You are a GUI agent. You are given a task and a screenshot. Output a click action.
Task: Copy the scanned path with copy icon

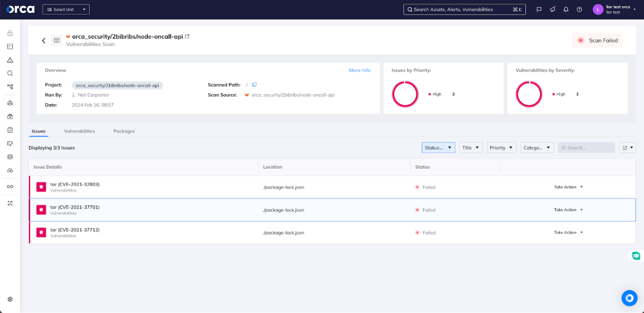(x=254, y=84)
